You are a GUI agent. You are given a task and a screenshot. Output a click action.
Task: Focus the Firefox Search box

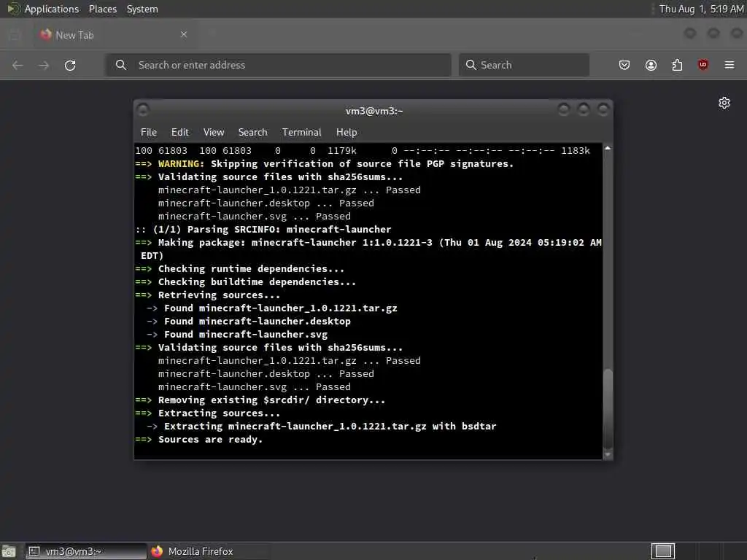[x=524, y=65]
